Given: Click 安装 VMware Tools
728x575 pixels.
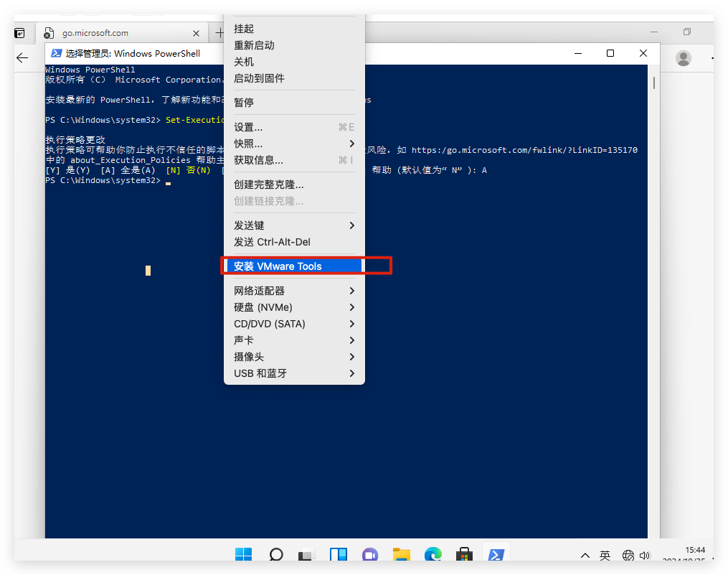Looking at the screenshot, I should pyautogui.click(x=294, y=266).
